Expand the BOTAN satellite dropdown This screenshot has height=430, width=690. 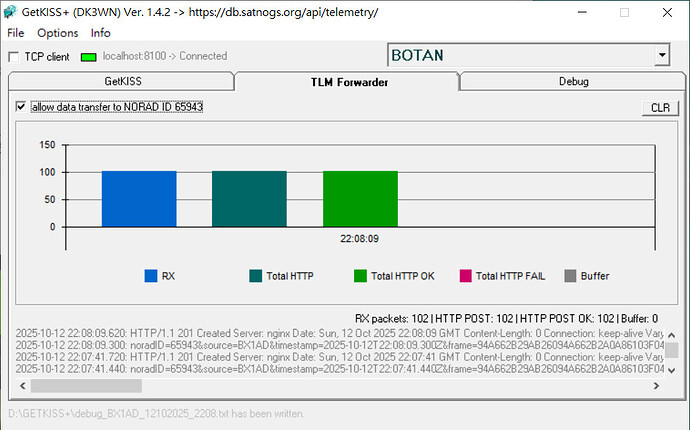(661, 55)
